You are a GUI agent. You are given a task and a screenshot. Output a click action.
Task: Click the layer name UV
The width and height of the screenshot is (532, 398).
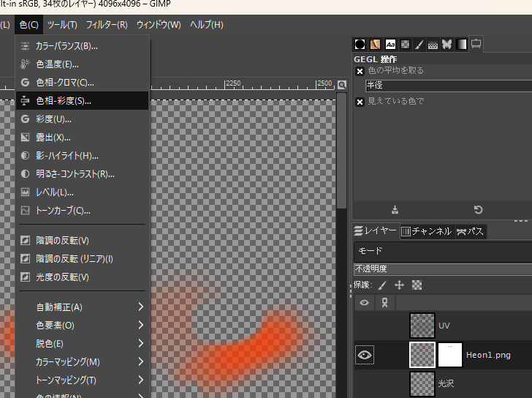point(444,326)
